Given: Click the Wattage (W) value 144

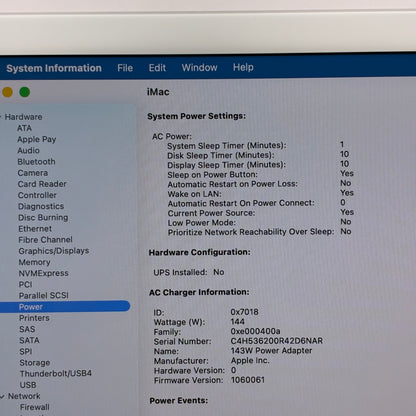Looking at the screenshot, I should pyautogui.click(x=237, y=322).
